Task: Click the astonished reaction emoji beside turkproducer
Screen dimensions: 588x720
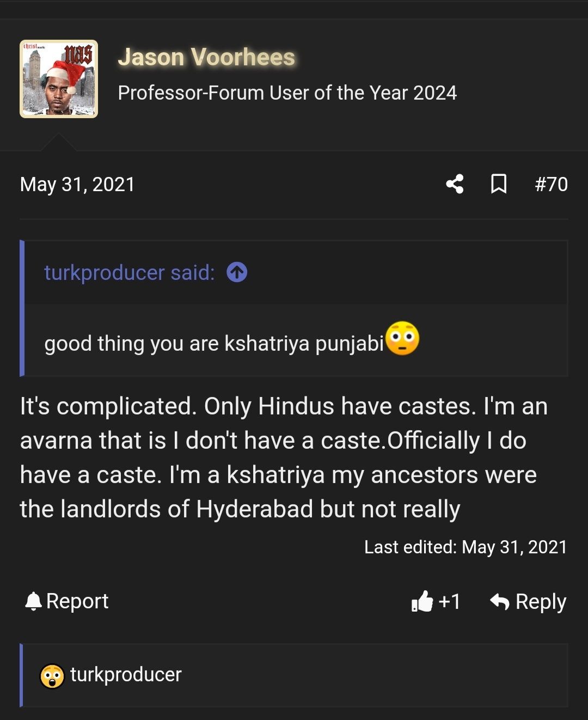Action: click(x=52, y=676)
